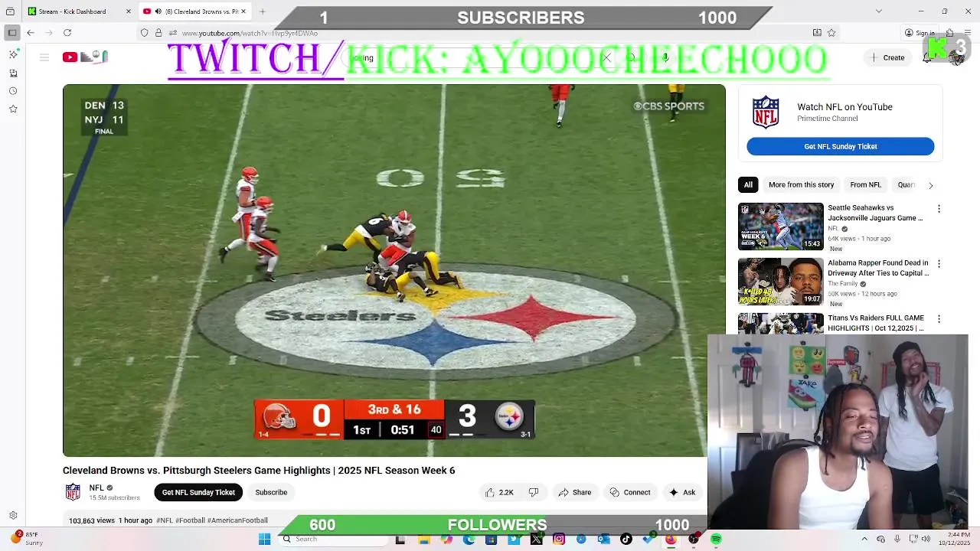Viewport: 980px width, 551px height.
Task: Bookmark this page with star icon
Action: [831, 33]
